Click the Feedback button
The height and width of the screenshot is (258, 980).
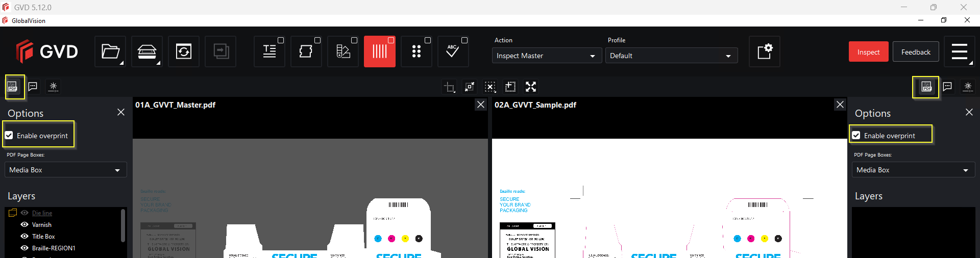tap(915, 52)
